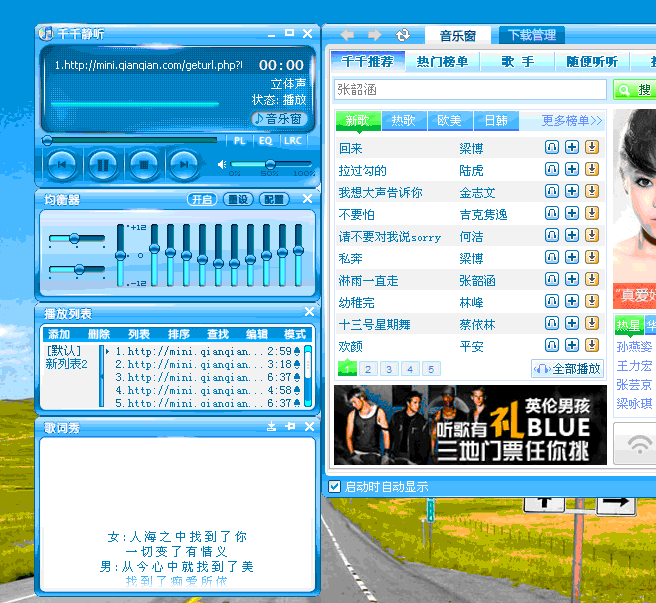Viewport: 656px width, 603px height.
Task: Pause playback with the pause button
Action: pyautogui.click(x=103, y=165)
